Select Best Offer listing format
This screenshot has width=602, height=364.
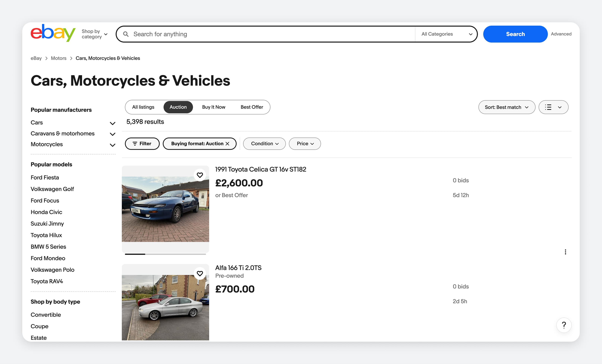tap(252, 107)
